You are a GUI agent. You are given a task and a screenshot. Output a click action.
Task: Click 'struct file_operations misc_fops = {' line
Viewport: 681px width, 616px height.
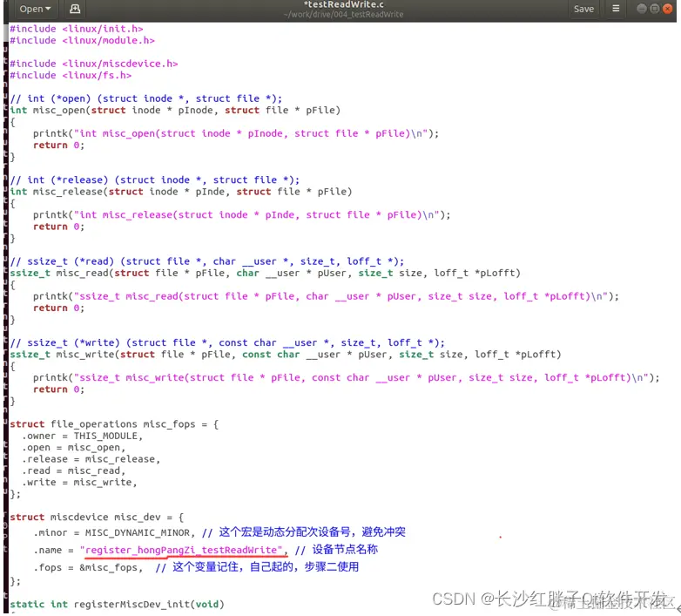click(114, 424)
